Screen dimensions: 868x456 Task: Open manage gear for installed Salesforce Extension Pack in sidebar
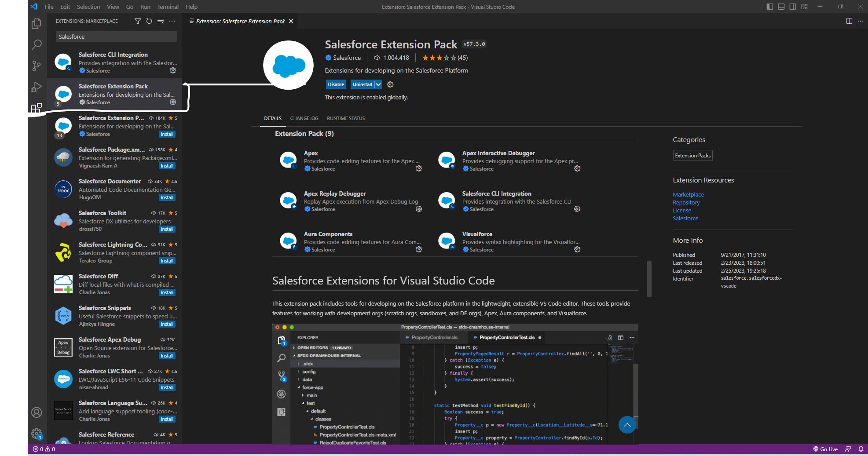pos(173,102)
